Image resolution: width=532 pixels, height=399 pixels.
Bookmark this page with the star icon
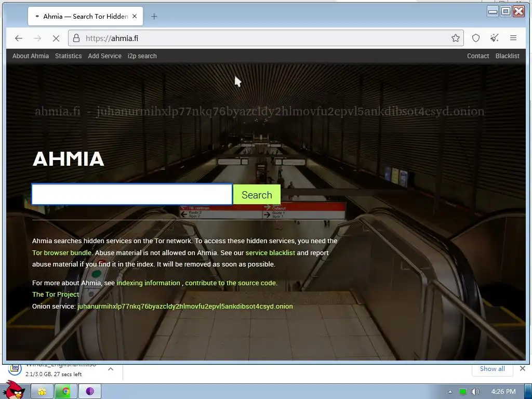pyautogui.click(x=455, y=38)
